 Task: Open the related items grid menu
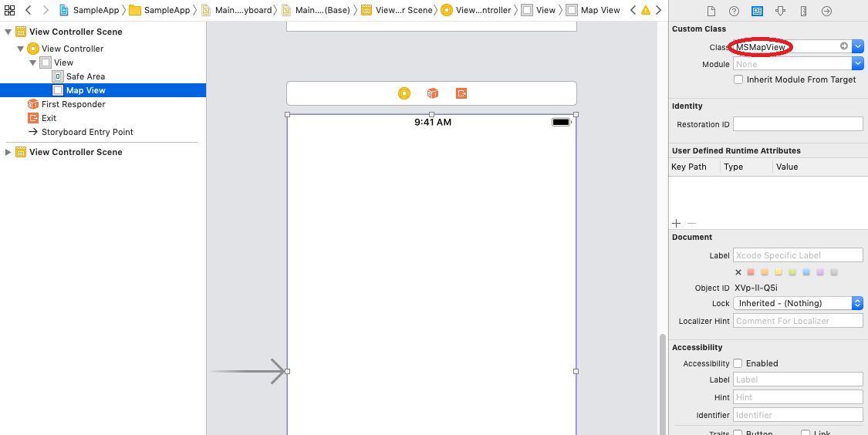click(x=9, y=10)
